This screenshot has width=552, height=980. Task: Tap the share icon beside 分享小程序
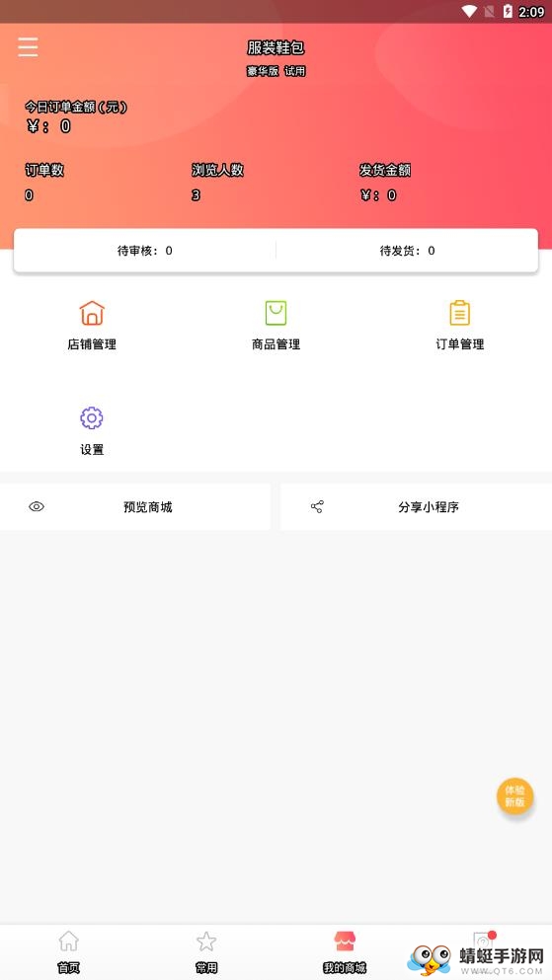(x=317, y=506)
